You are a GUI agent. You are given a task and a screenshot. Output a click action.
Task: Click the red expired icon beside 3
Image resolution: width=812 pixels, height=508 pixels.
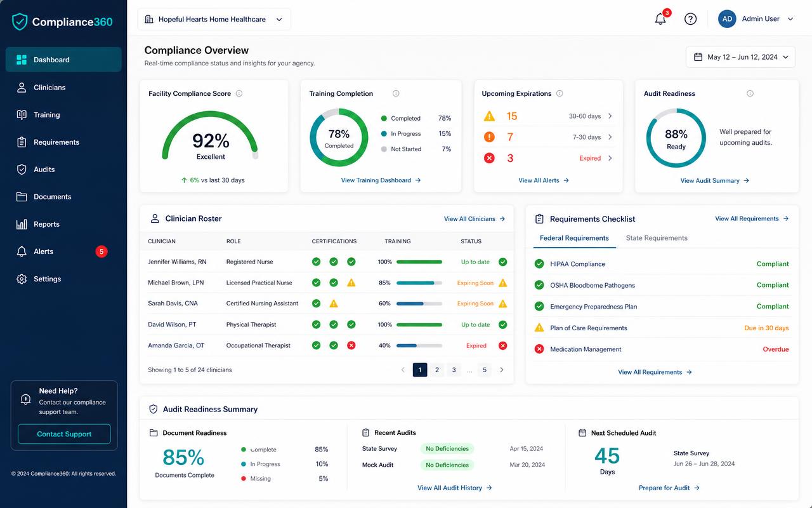[489, 158]
